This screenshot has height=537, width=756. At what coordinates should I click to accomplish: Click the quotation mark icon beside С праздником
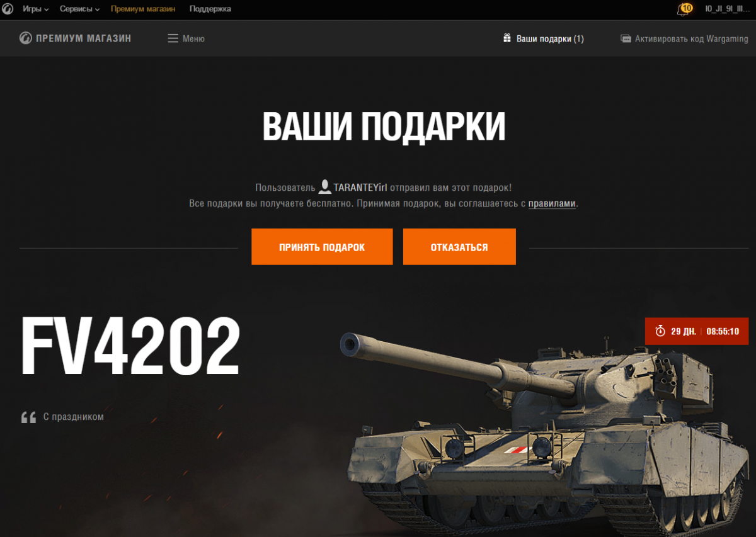point(28,417)
